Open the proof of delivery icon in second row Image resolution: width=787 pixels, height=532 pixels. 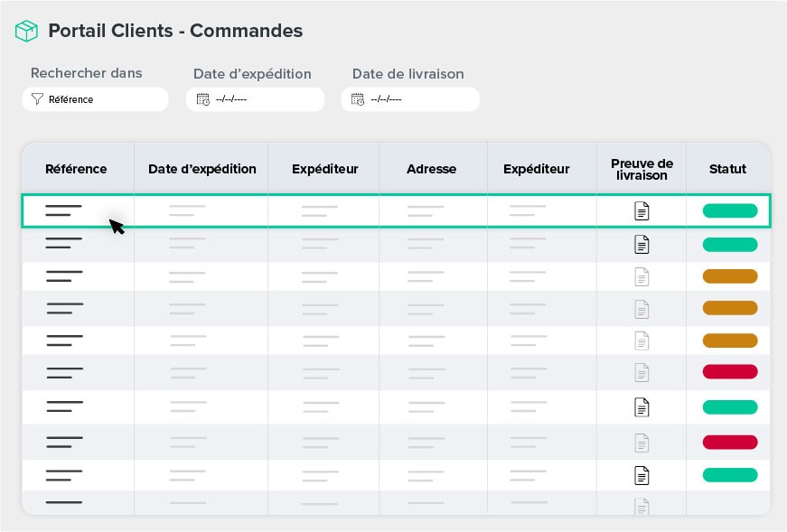coord(642,244)
